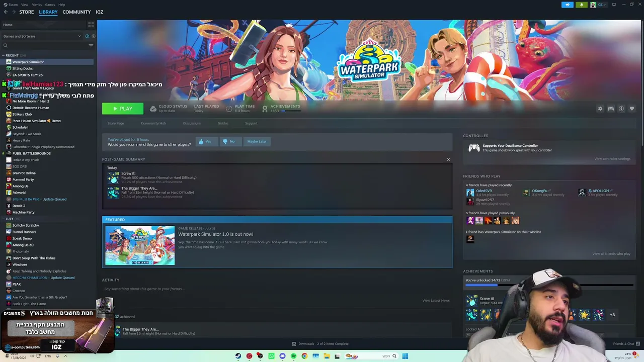Open the Support tab
The width and height of the screenshot is (644, 362).
pos(251,123)
